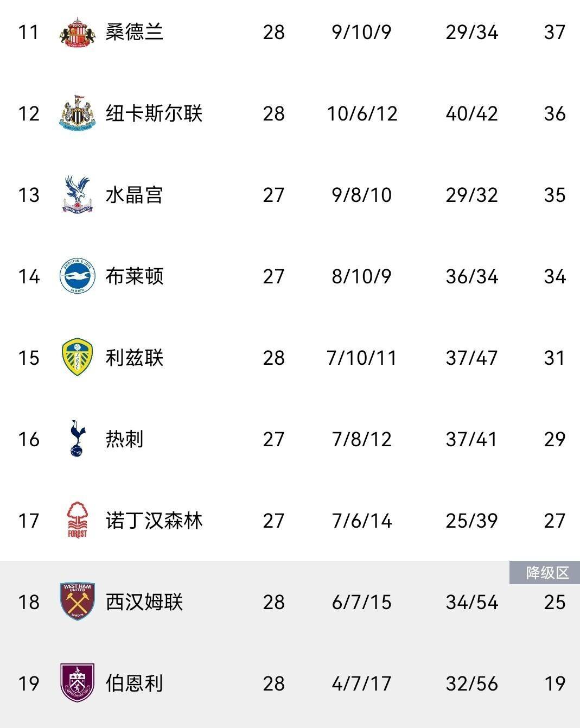Click the 热刺 team name
The image size is (580, 728).
click(x=124, y=439)
